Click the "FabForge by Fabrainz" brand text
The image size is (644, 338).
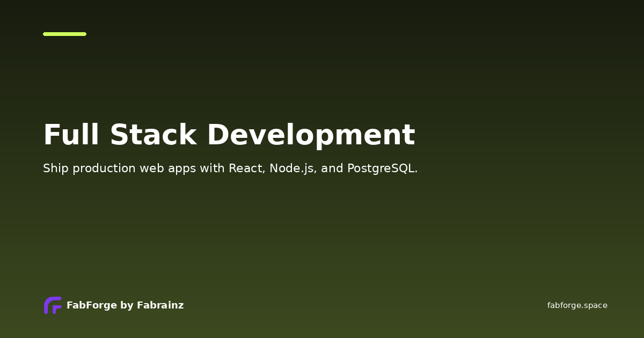[x=125, y=305]
